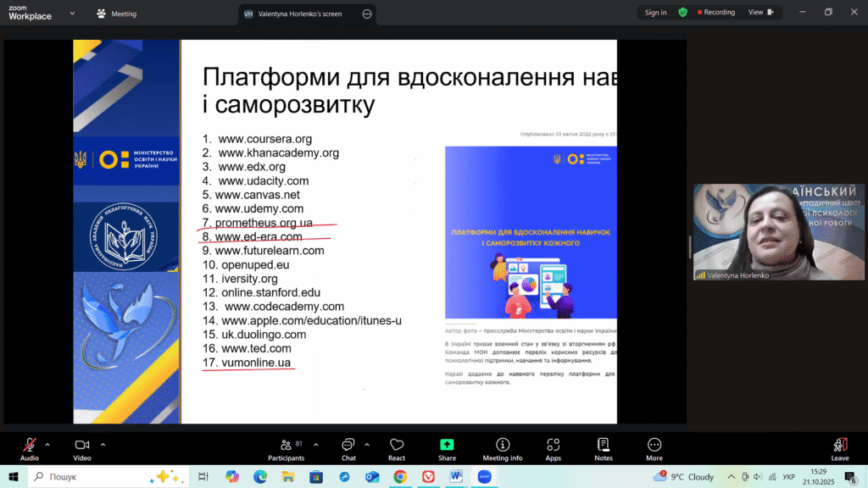Open the Notes panel
This screenshot has height=488, width=868.
click(x=604, y=448)
